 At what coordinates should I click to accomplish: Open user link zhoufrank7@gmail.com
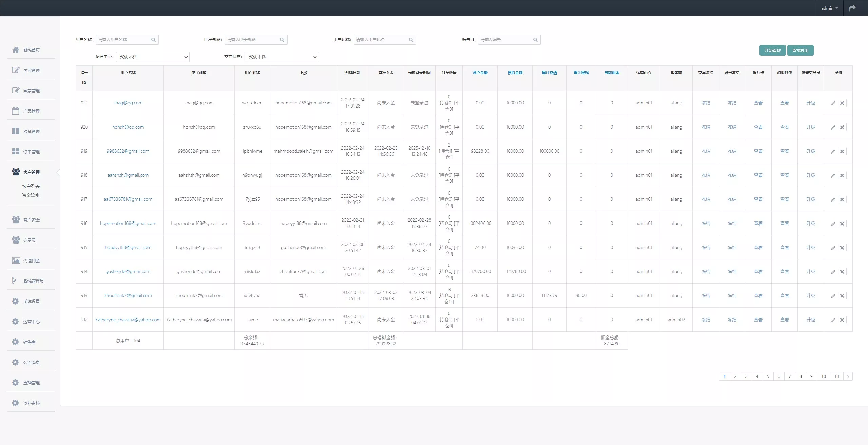coord(128,296)
